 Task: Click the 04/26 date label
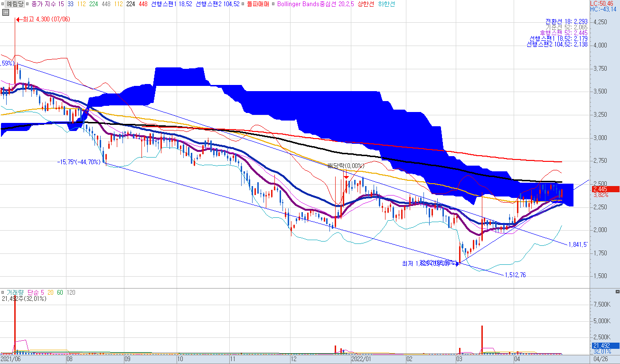[601, 360]
